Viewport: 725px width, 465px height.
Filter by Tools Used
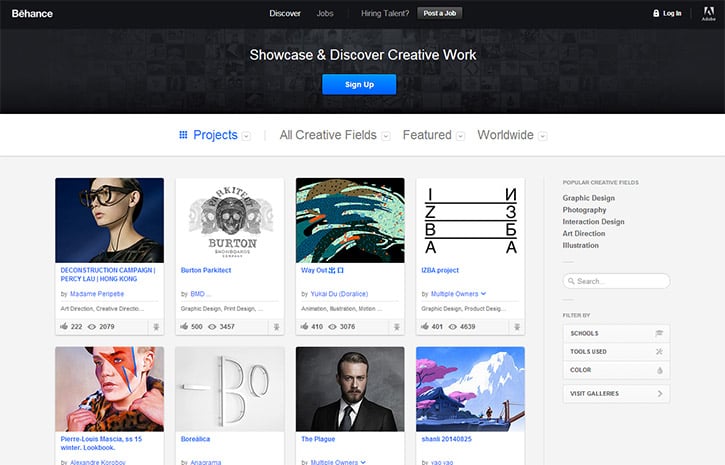point(616,352)
